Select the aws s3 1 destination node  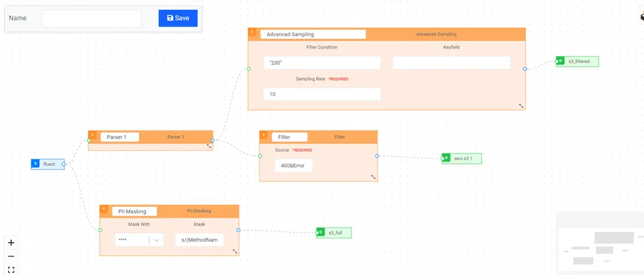[461, 158]
